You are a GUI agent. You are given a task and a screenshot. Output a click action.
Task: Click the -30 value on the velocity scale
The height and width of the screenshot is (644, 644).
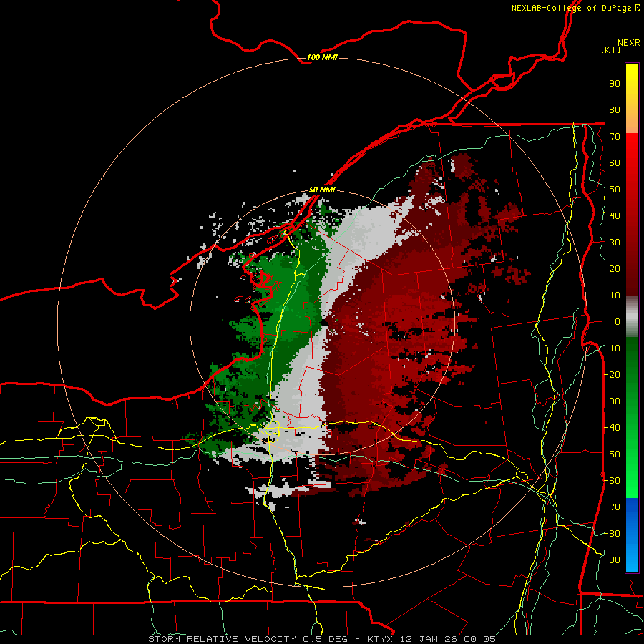[612, 401]
